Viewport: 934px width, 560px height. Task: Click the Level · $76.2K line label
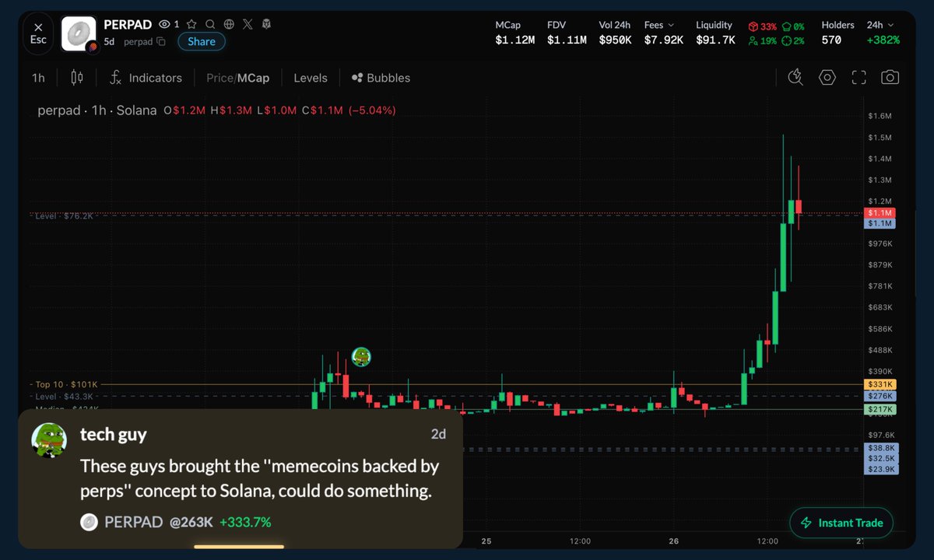point(65,215)
